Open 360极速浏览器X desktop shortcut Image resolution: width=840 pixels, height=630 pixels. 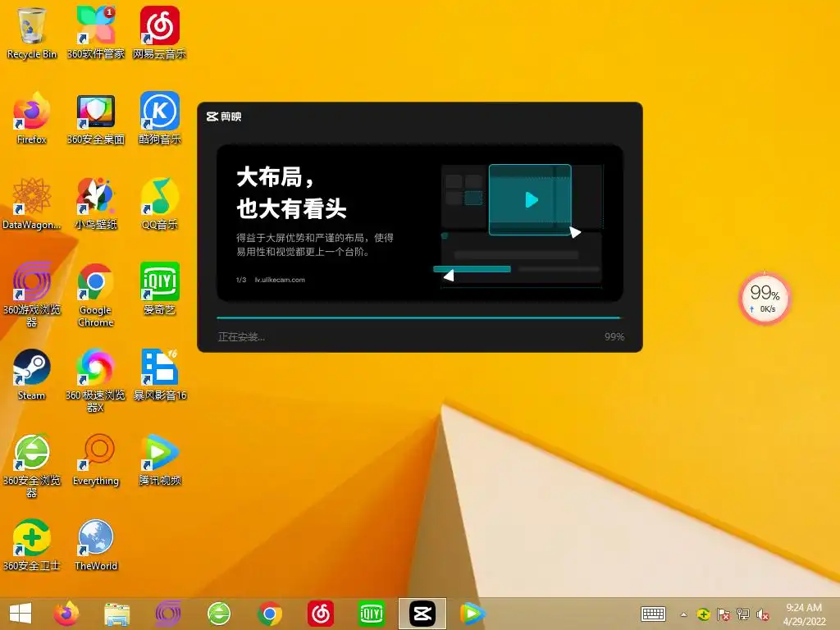[x=95, y=379]
